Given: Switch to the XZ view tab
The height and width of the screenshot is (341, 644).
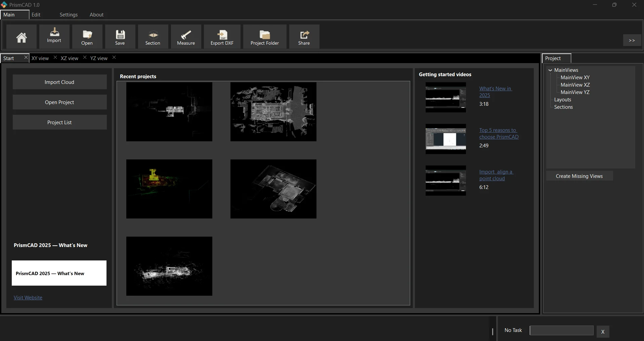Looking at the screenshot, I should pyautogui.click(x=70, y=58).
